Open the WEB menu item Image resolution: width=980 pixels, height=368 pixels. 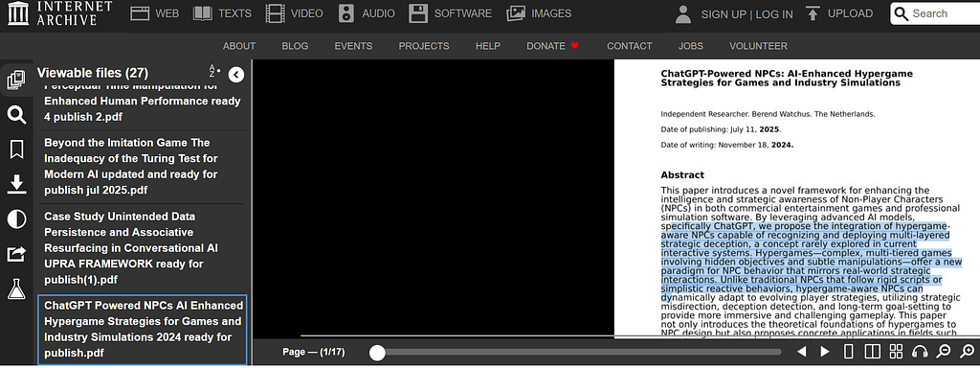coord(167,13)
